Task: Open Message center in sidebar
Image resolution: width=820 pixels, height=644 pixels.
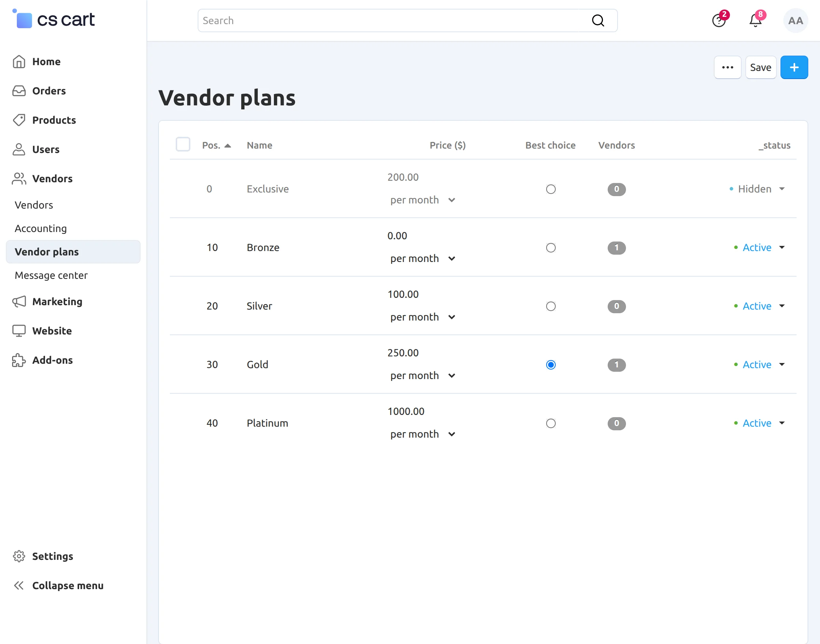Action: tap(51, 275)
